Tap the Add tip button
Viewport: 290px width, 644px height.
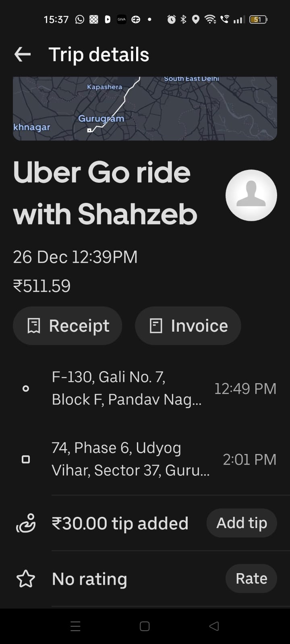pyautogui.click(x=242, y=523)
